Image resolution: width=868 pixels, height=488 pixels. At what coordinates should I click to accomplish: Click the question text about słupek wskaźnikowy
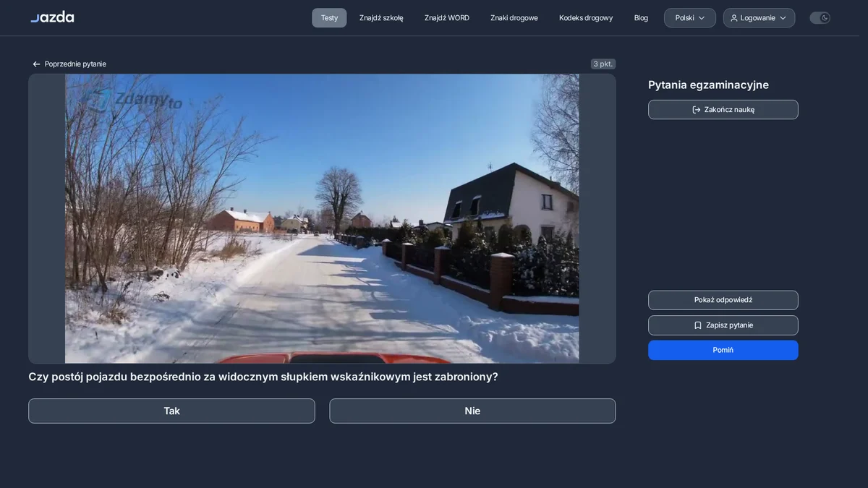[263, 377]
